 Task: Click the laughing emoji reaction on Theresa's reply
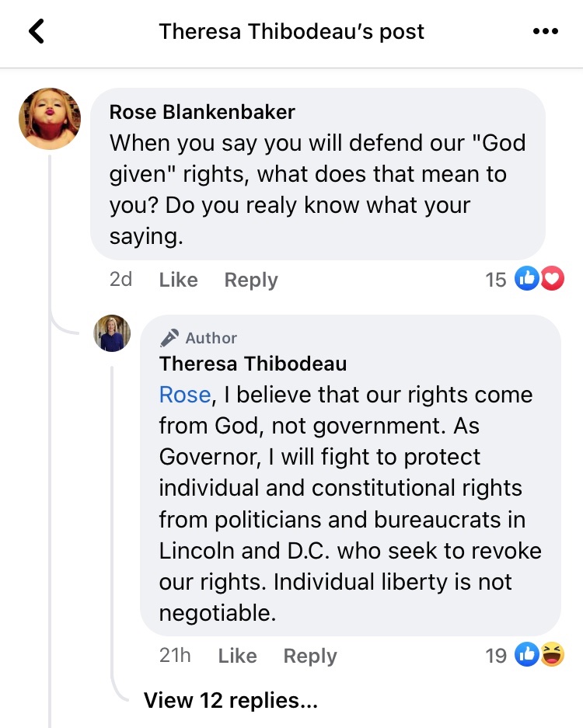pyautogui.click(x=552, y=656)
